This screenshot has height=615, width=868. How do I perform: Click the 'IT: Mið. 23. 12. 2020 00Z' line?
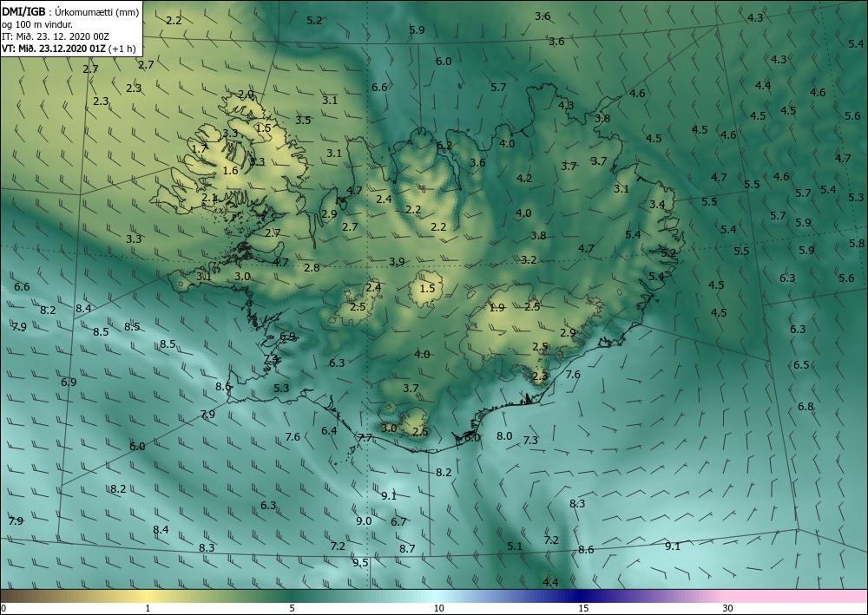56,36
